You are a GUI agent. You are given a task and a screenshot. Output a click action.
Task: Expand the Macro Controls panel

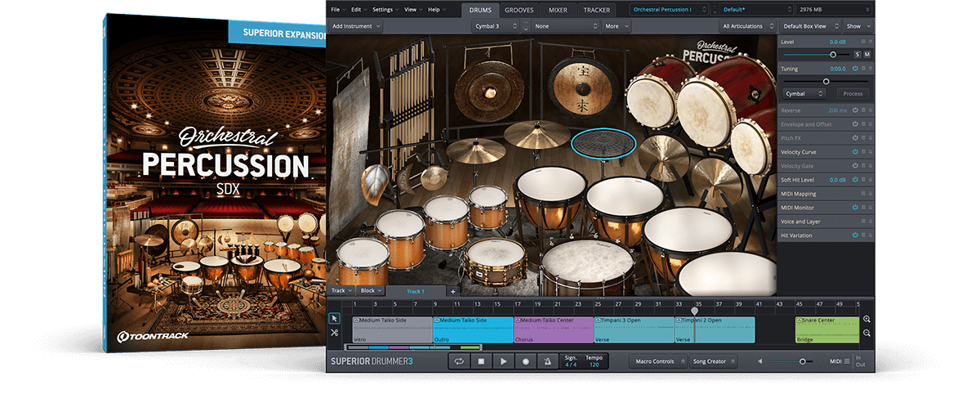658,361
